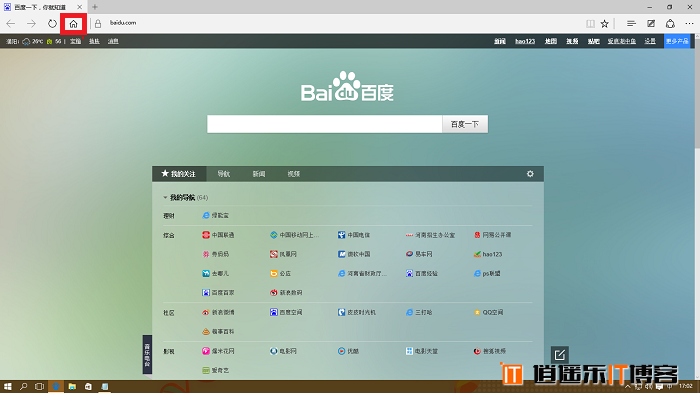Collapse the 我的导航 section arrow
This screenshot has height=393, width=700.
pyautogui.click(x=165, y=197)
